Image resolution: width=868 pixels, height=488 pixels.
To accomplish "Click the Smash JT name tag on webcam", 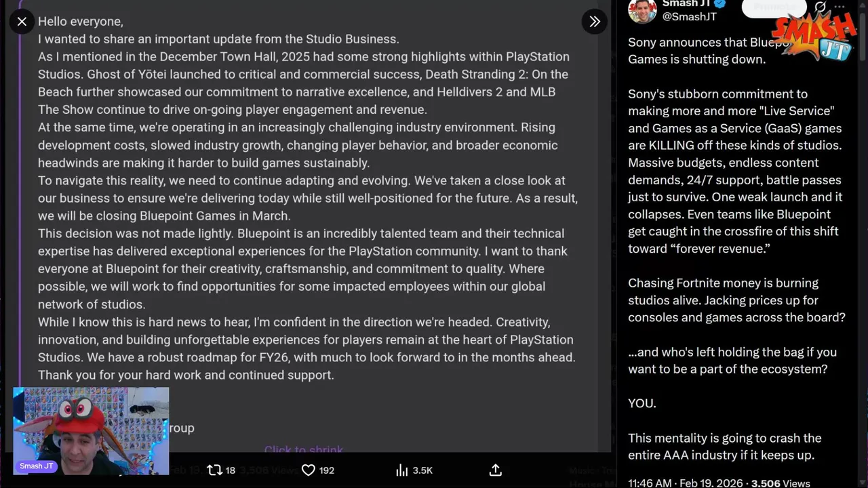I will point(37,466).
